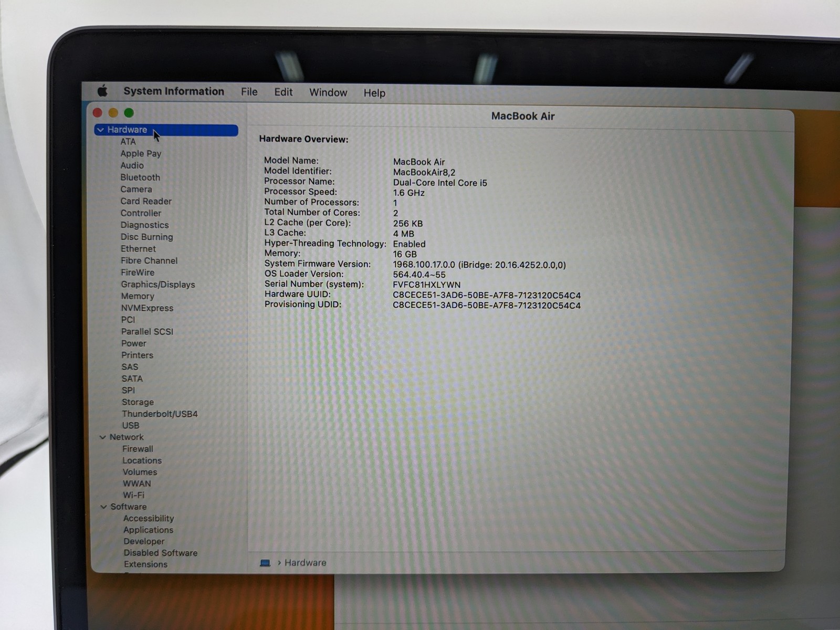Screen dimensions: 840x630
Task: Select the Software category in the sidebar
Action: [129, 507]
